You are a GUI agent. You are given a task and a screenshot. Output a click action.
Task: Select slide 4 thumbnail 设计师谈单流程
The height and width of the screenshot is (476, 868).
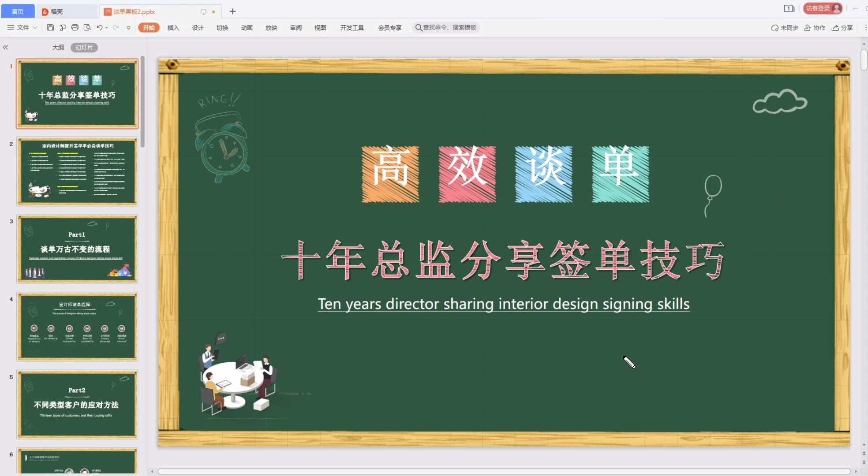[77, 327]
